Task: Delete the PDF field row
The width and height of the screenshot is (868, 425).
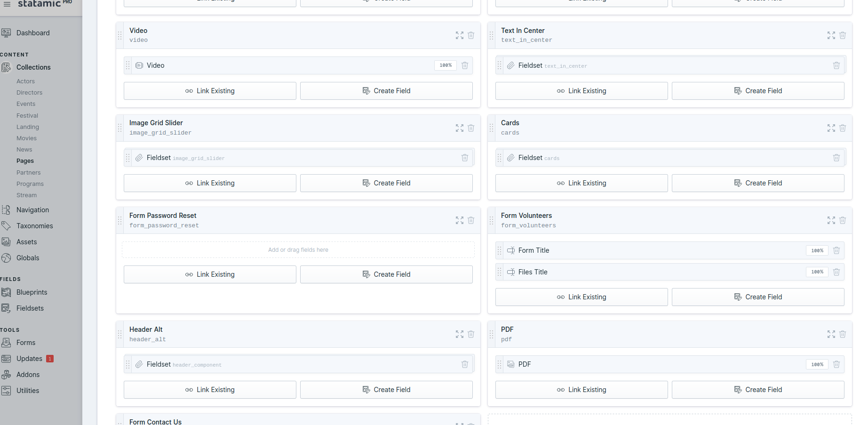Action: tap(836, 364)
